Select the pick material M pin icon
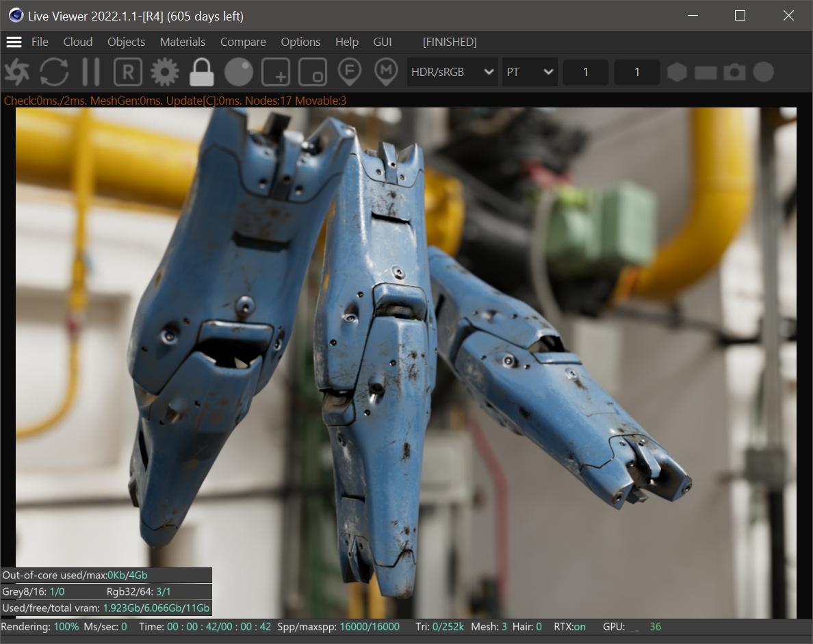The width and height of the screenshot is (813, 644). (x=387, y=72)
